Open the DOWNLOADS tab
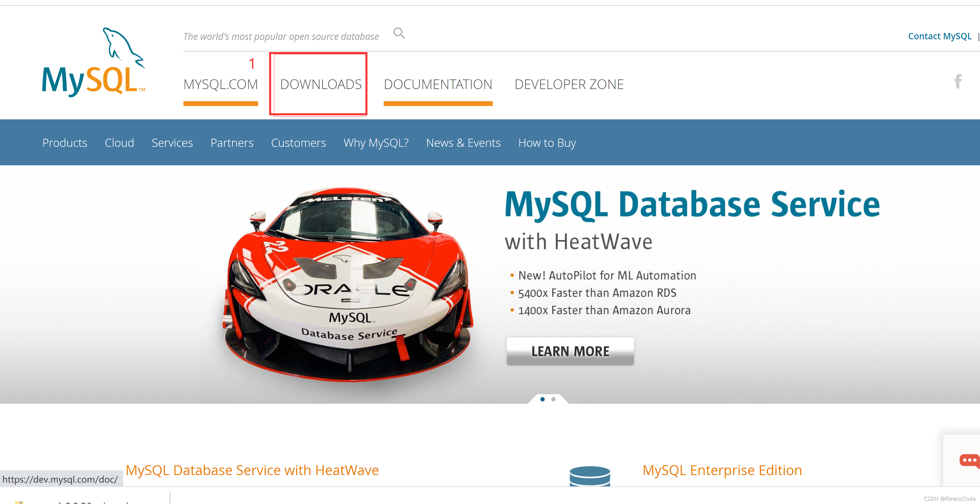980x504 pixels. [321, 84]
